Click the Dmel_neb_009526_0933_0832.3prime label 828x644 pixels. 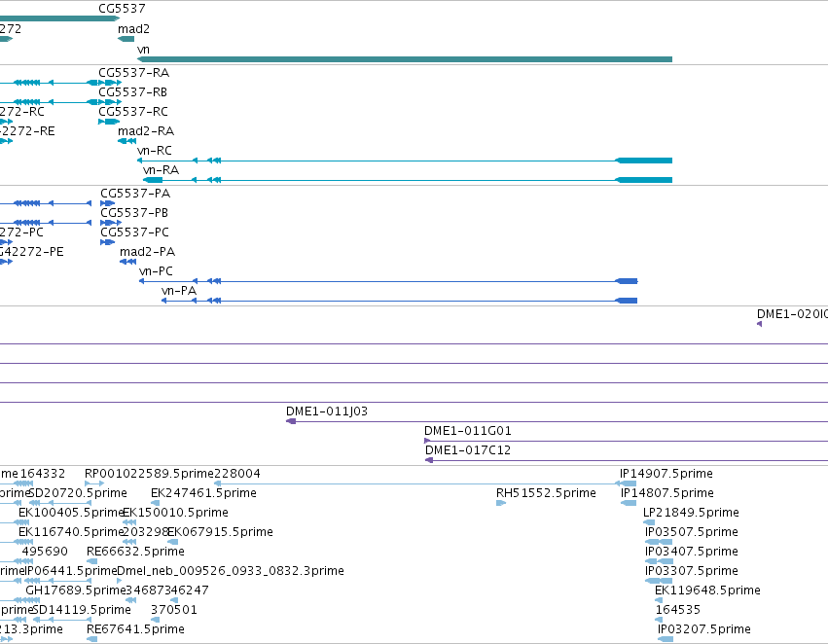point(231,572)
